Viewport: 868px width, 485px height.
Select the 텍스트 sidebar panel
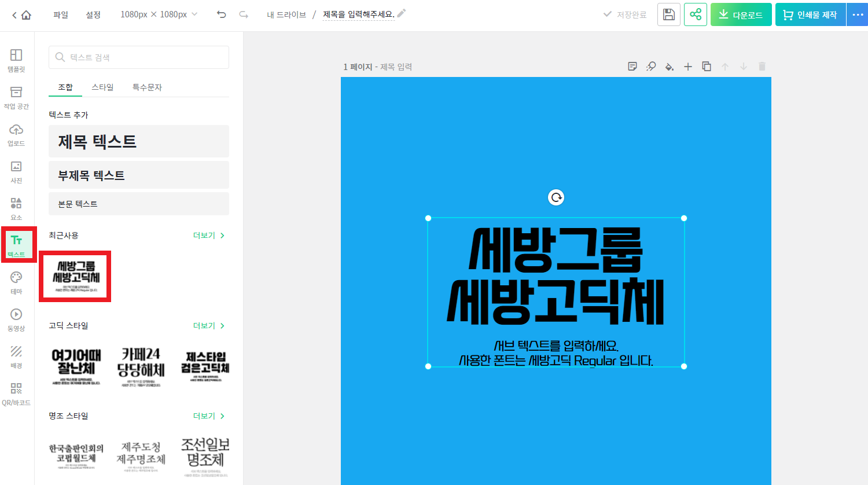tap(16, 245)
